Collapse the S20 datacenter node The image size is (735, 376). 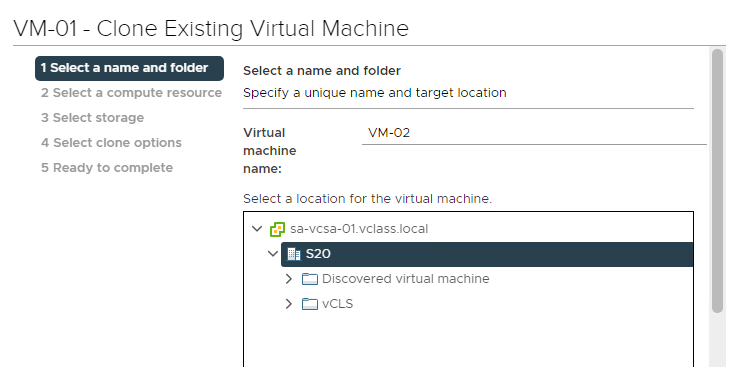pyautogui.click(x=273, y=254)
